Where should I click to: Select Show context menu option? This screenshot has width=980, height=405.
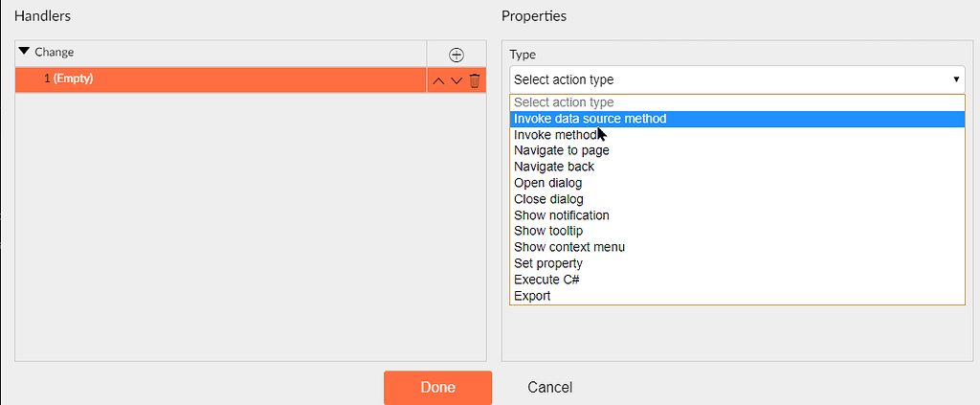[738, 247]
